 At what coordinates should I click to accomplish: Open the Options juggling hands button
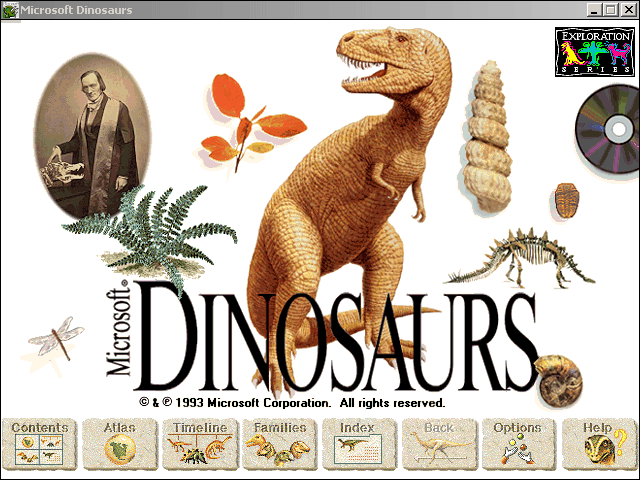[x=519, y=444]
